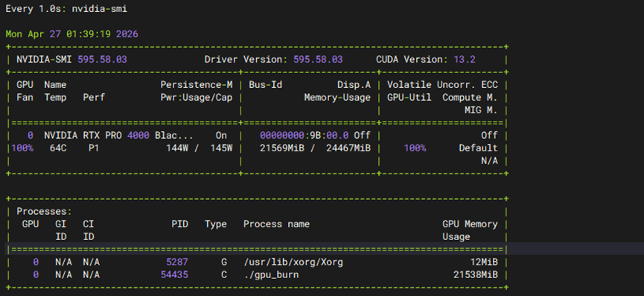Click the 'GPU-Util' header
This screenshot has width=644, height=296.
[409, 98]
